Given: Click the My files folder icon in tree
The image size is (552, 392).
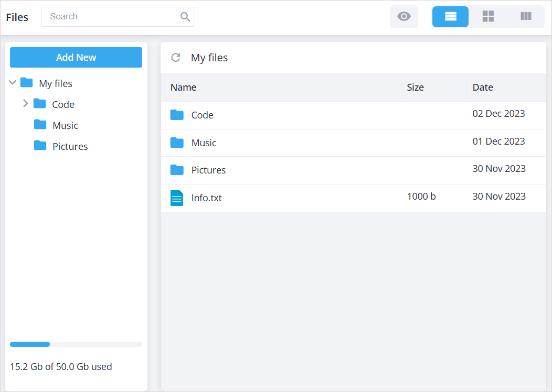Looking at the screenshot, I should [x=27, y=83].
